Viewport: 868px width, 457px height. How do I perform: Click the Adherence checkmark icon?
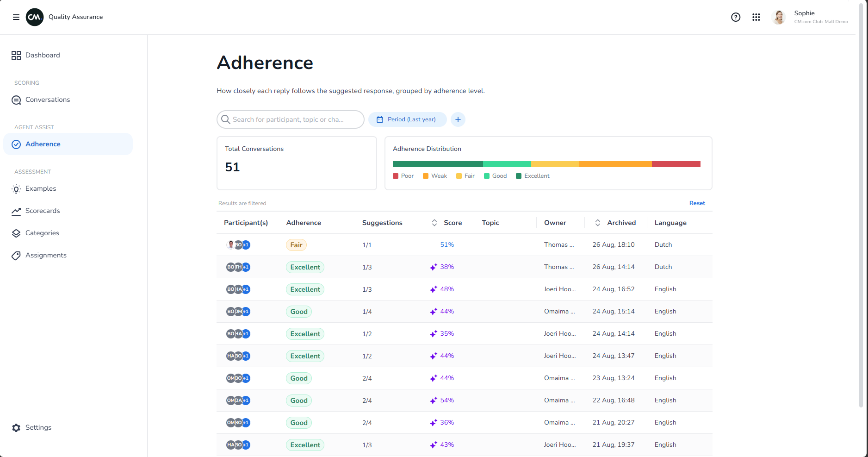(16, 144)
